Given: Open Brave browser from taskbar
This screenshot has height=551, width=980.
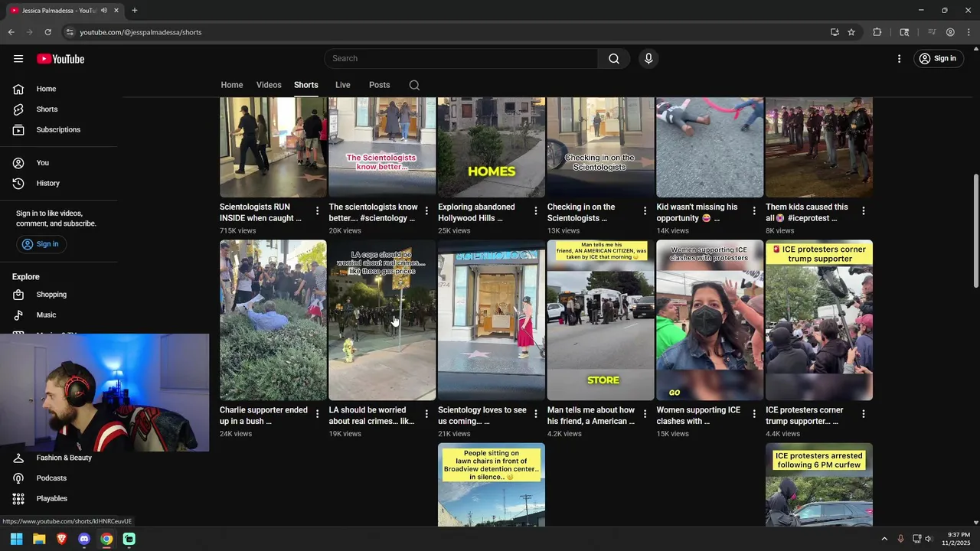Looking at the screenshot, I should click(x=61, y=539).
